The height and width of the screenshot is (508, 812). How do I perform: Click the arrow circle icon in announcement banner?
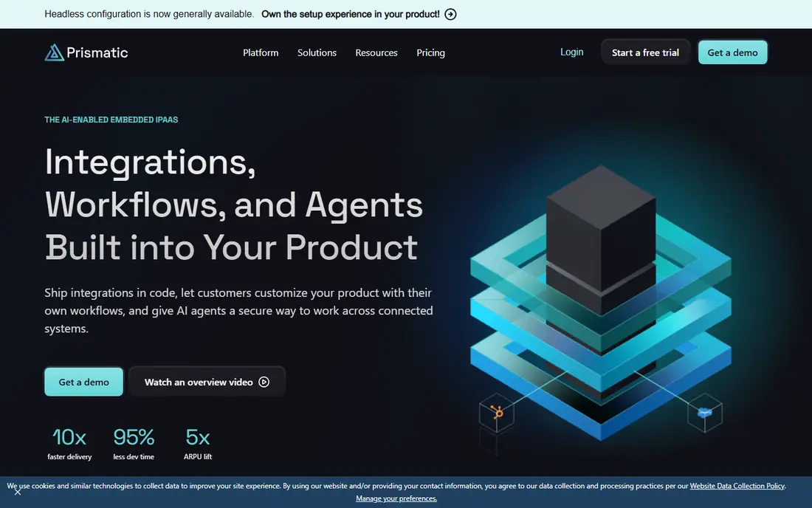450,15
